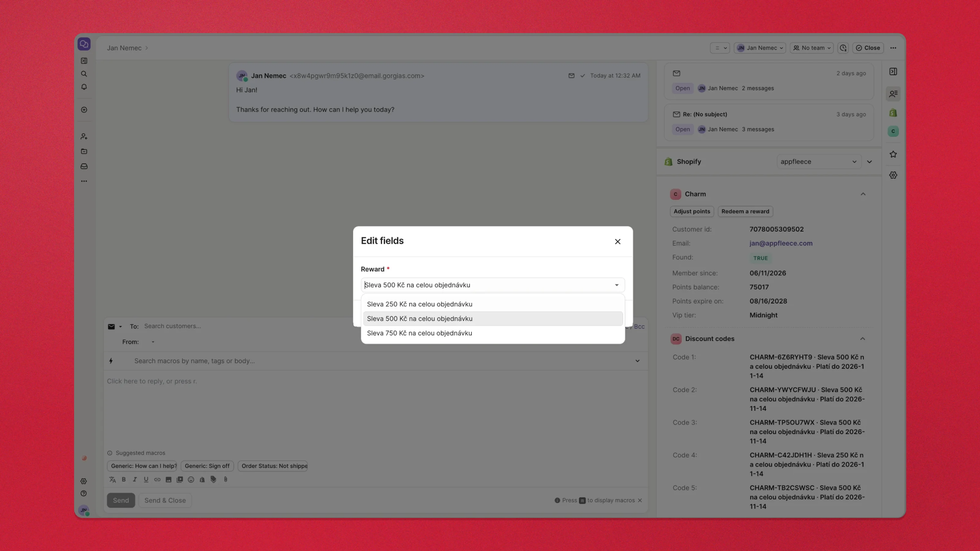Select Sleva 250 Kč na celou objednávku

pos(493,304)
